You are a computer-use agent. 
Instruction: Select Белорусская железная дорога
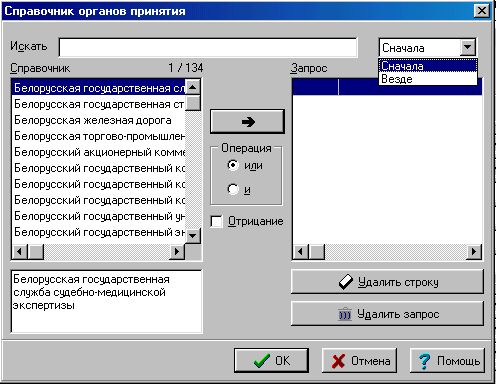[x=98, y=120]
